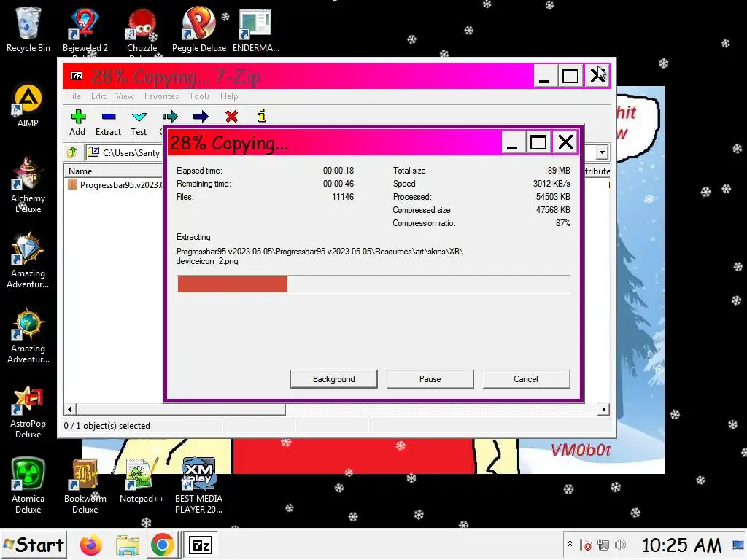Screen dimensions: 747x560
Task: Click the Background button in copying dialog
Action: 333,379
